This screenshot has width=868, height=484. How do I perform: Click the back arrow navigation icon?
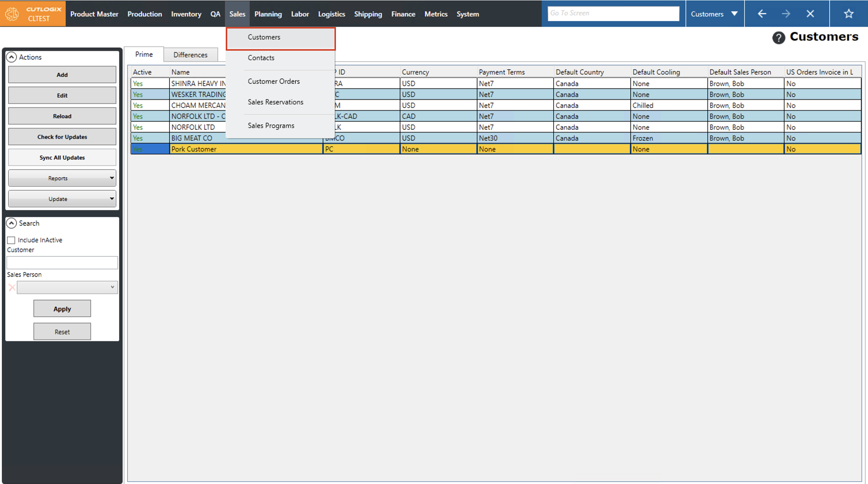(762, 14)
